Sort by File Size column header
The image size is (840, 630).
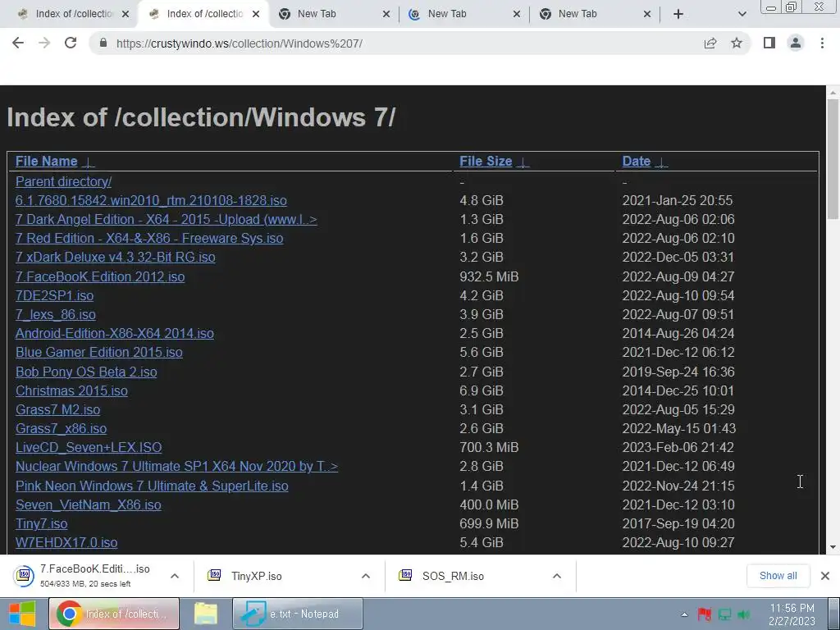tap(486, 162)
